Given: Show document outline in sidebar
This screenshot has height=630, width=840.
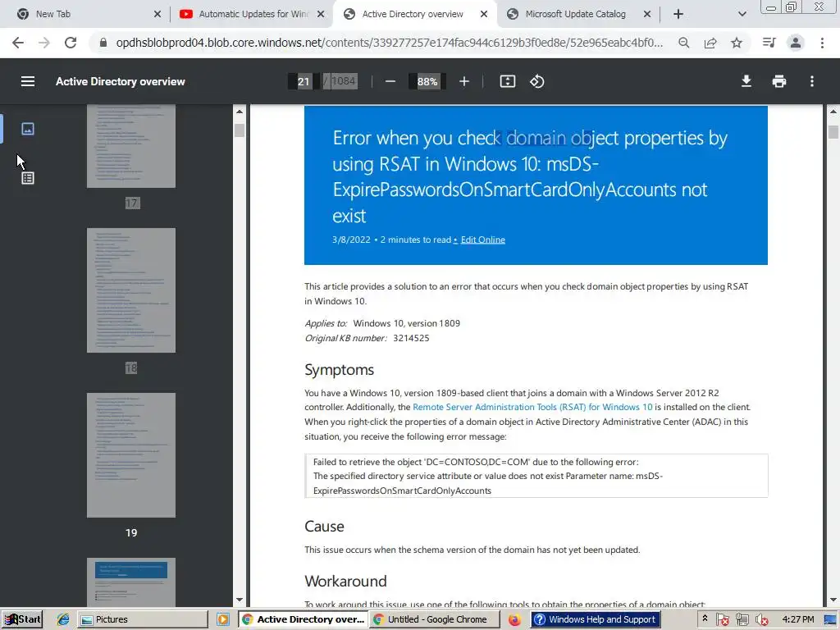Looking at the screenshot, I should pyautogui.click(x=28, y=178).
